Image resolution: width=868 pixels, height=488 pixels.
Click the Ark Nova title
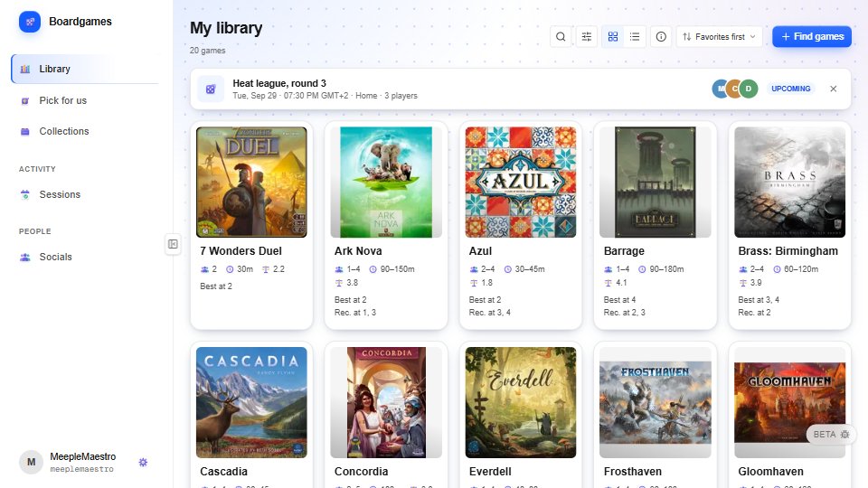[x=358, y=251]
